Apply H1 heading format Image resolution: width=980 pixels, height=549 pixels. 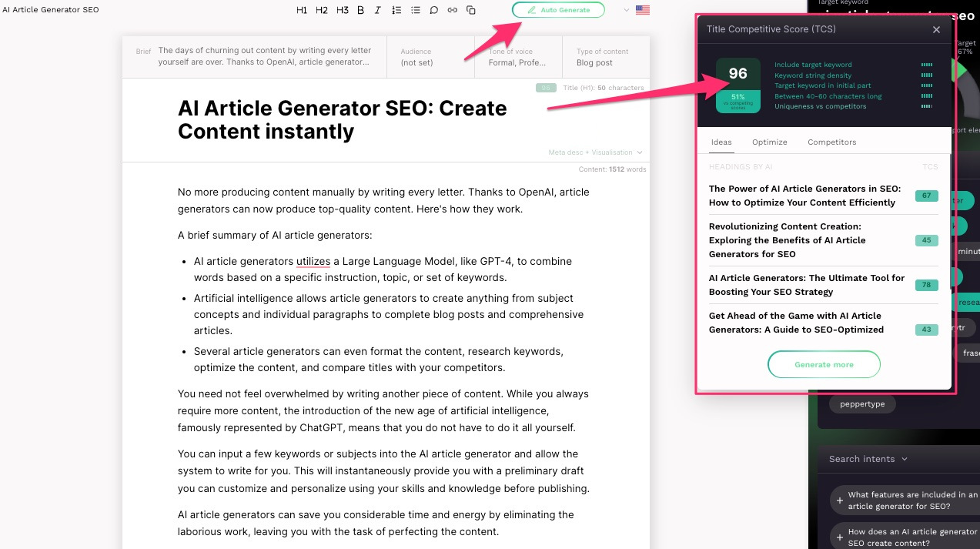coord(302,10)
